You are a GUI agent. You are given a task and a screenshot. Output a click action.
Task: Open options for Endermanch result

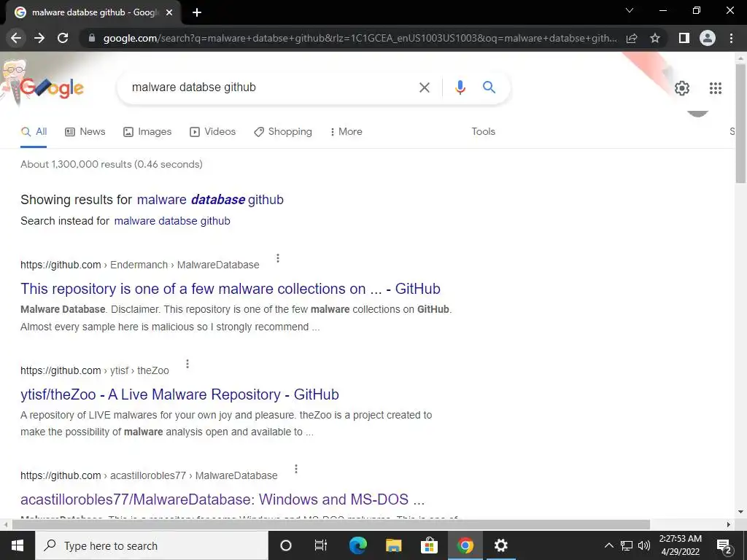point(278,258)
